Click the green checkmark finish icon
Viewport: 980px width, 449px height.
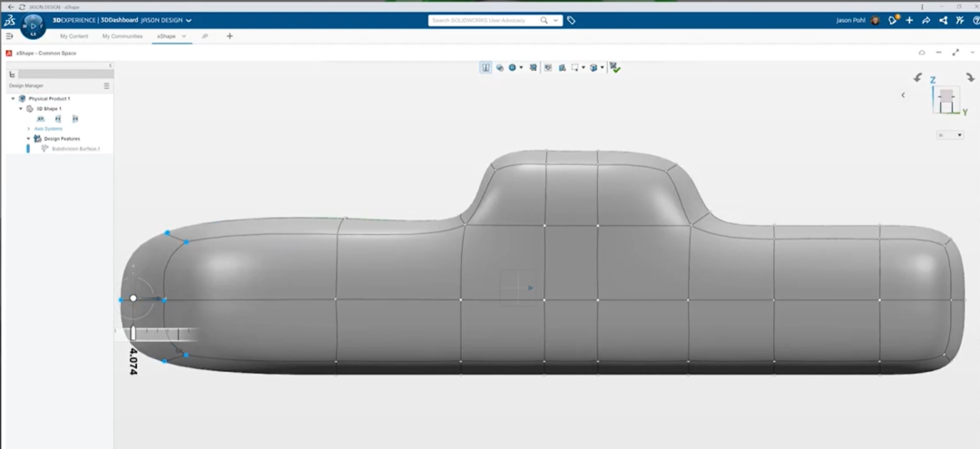pos(615,67)
